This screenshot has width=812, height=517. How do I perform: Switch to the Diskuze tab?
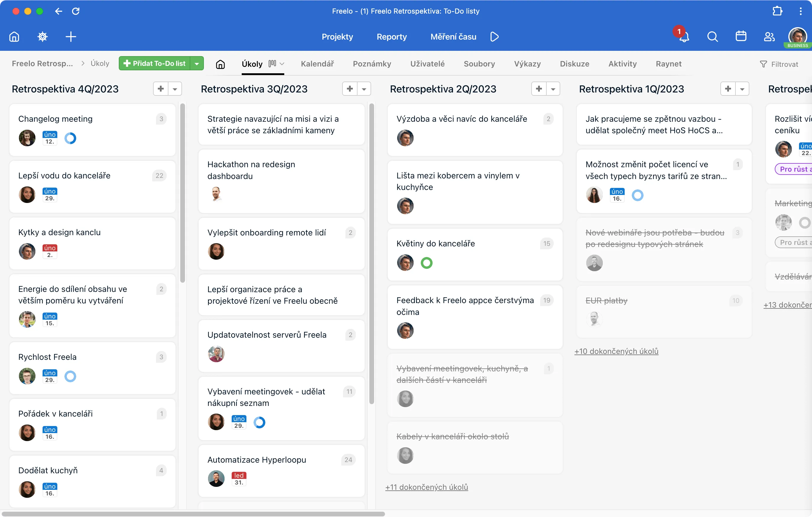[575, 64]
